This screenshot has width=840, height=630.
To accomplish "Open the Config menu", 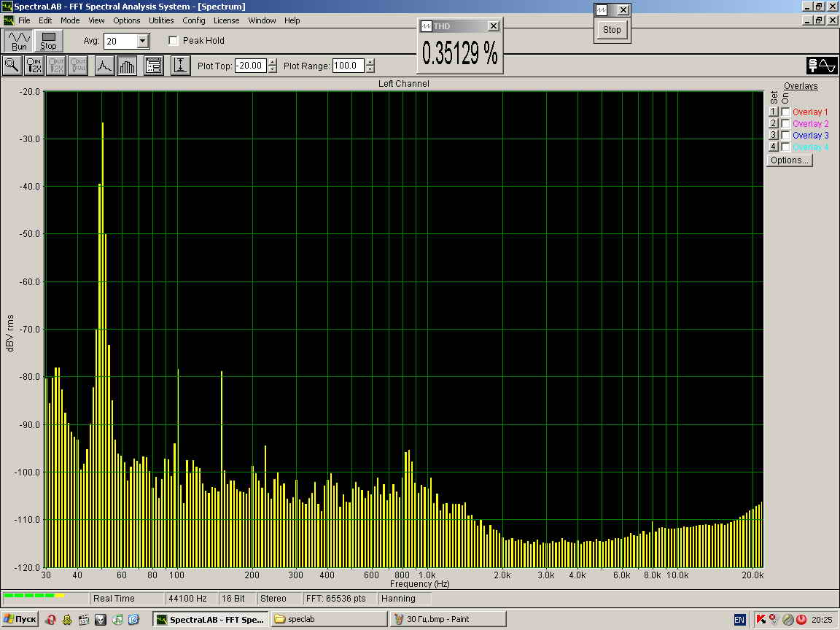I will pyautogui.click(x=194, y=20).
